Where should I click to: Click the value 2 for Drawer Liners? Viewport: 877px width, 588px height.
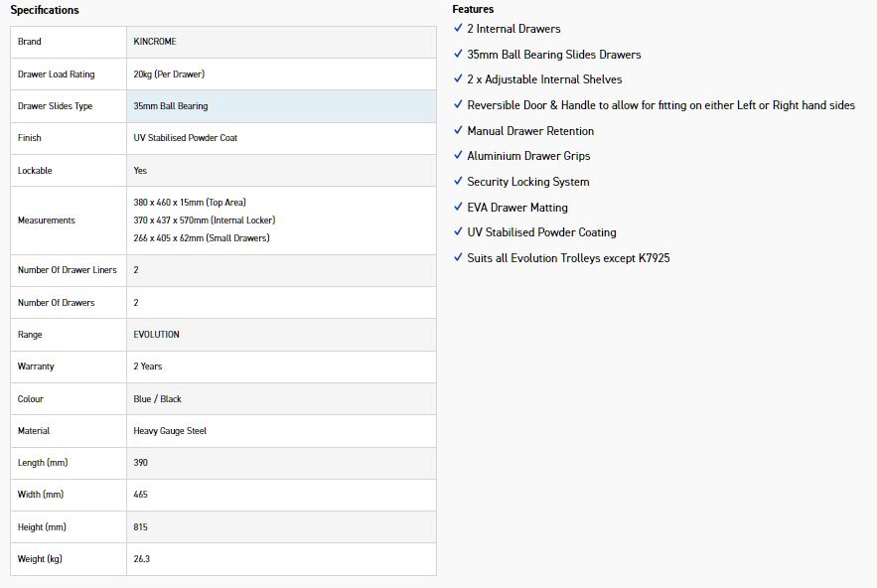pos(136,269)
